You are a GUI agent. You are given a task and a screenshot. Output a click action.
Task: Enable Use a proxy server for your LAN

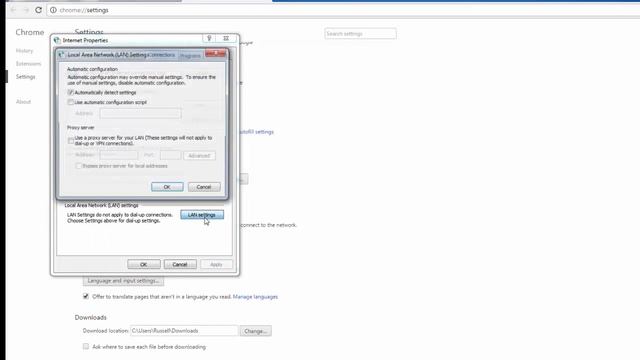[71, 140]
